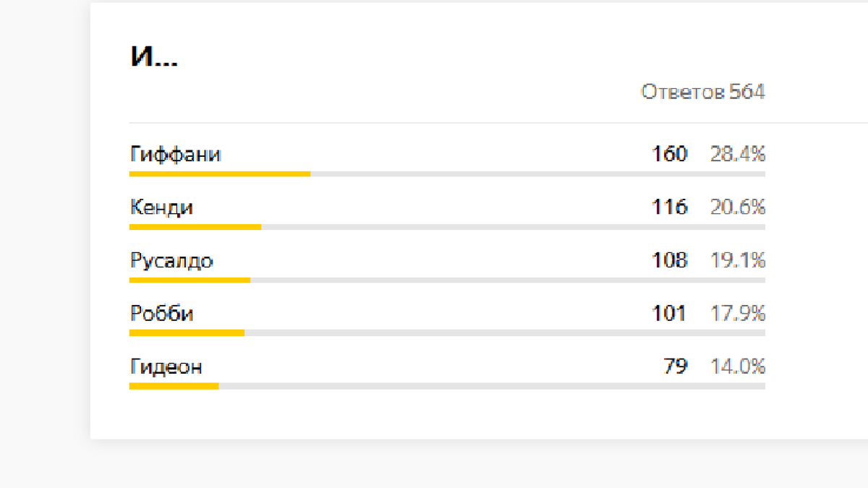Click the yellow progress bar under Гиффани
This screenshot has width=868, height=488.
[219, 174]
